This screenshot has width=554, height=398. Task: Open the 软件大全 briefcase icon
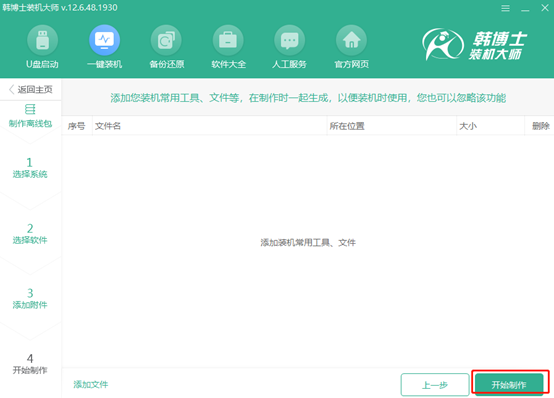[x=228, y=40]
